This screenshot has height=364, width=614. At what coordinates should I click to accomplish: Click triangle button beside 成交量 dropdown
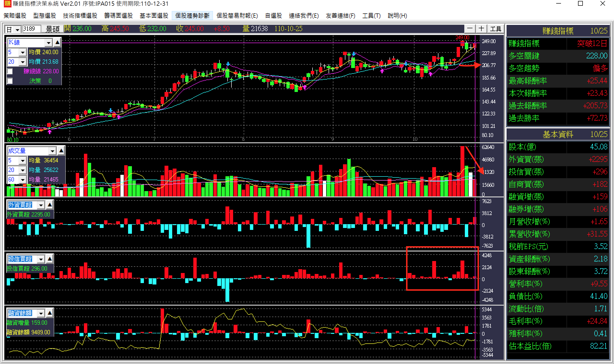61,151
